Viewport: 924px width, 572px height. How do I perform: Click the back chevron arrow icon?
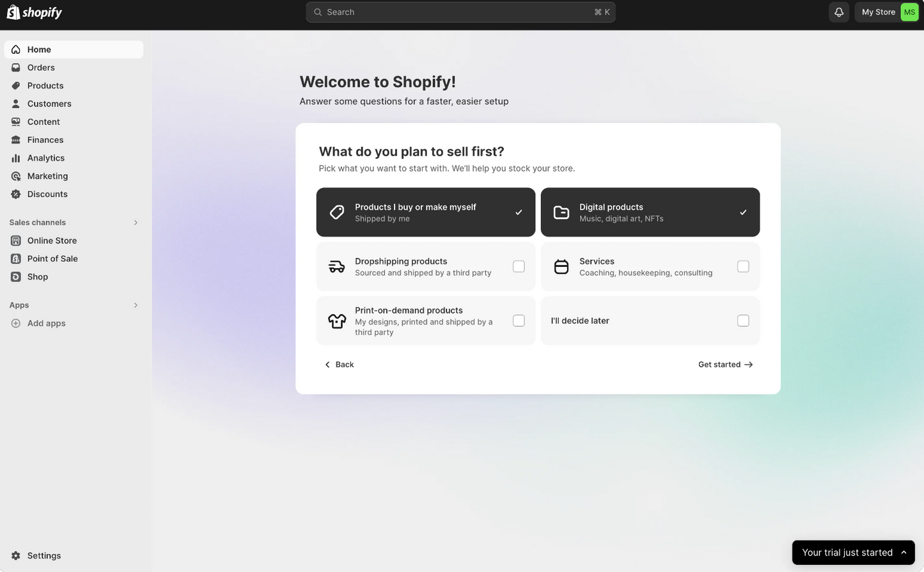point(327,365)
